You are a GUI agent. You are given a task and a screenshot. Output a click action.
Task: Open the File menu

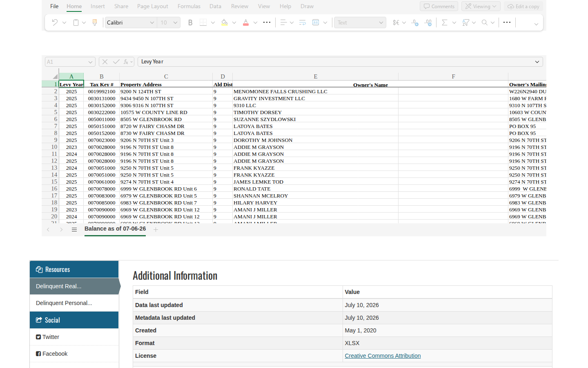(54, 7)
